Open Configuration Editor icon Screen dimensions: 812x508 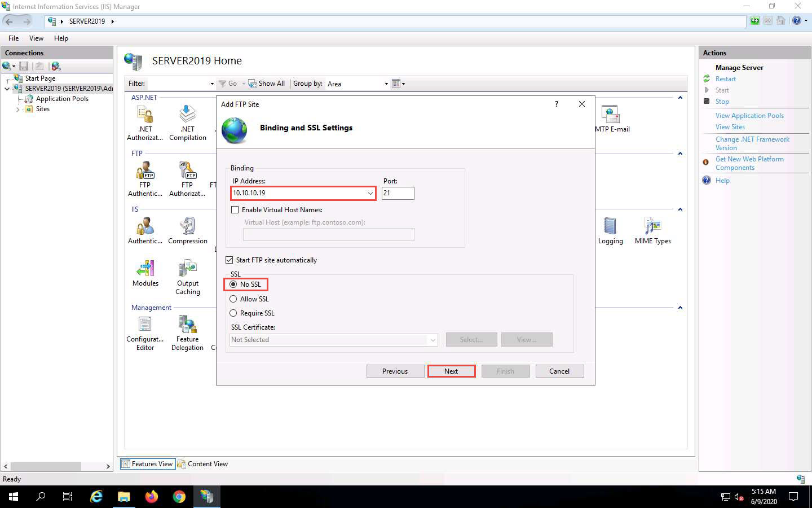(x=145, y=333)
